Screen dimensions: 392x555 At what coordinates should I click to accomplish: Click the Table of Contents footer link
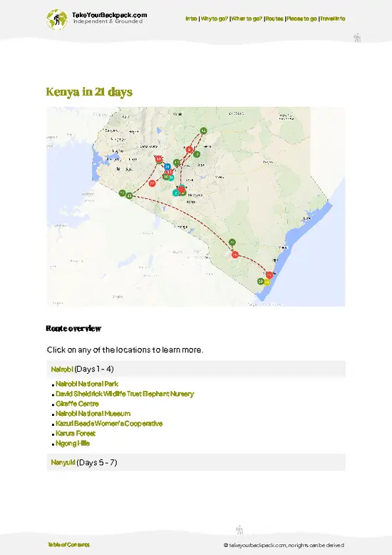point(68,545)
